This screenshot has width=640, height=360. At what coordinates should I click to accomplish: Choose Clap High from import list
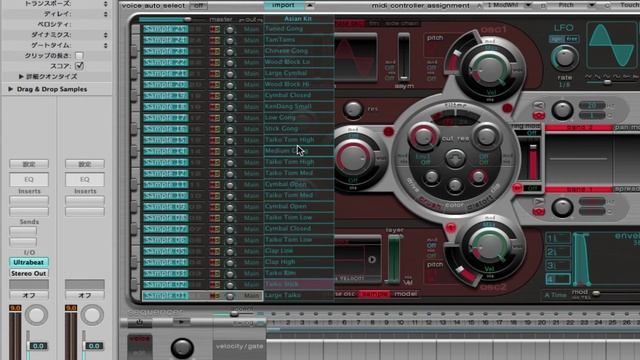(x=299, y=262)
